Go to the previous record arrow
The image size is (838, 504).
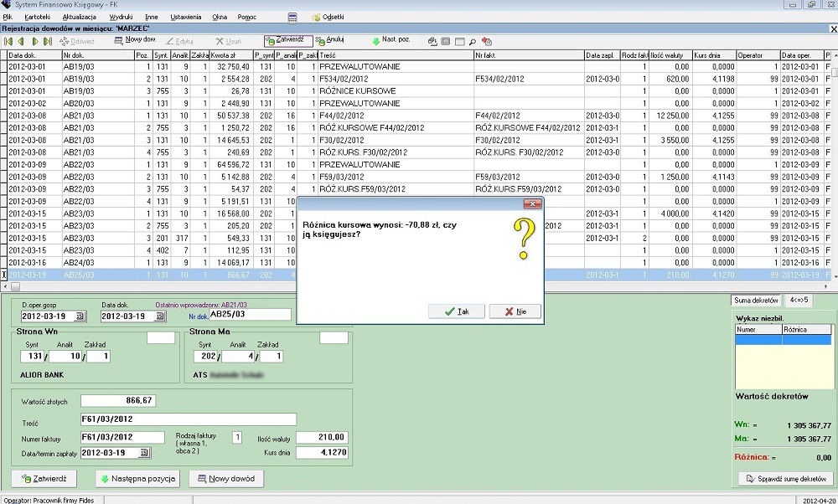22,41
